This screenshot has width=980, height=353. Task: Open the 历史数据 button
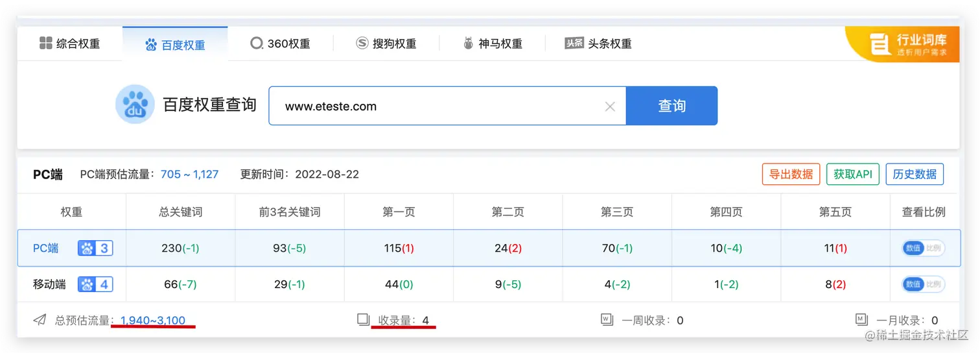915,174
